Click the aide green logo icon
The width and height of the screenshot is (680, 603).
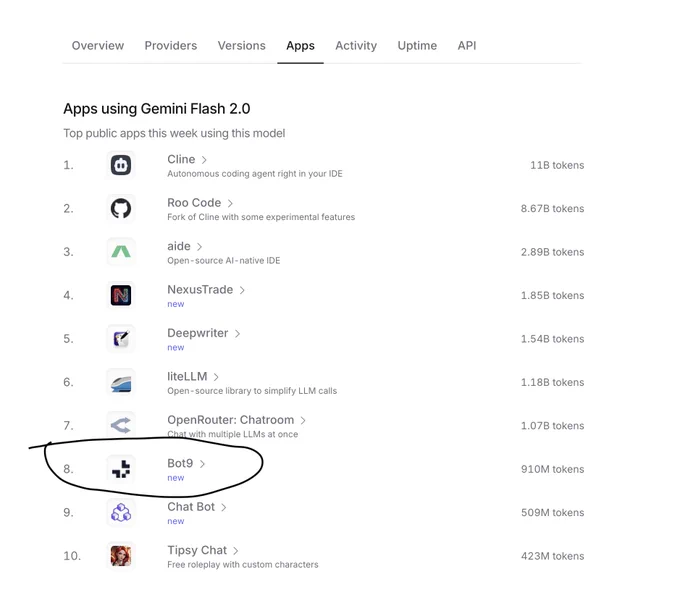pyautogui.click(x=121, y=252)
